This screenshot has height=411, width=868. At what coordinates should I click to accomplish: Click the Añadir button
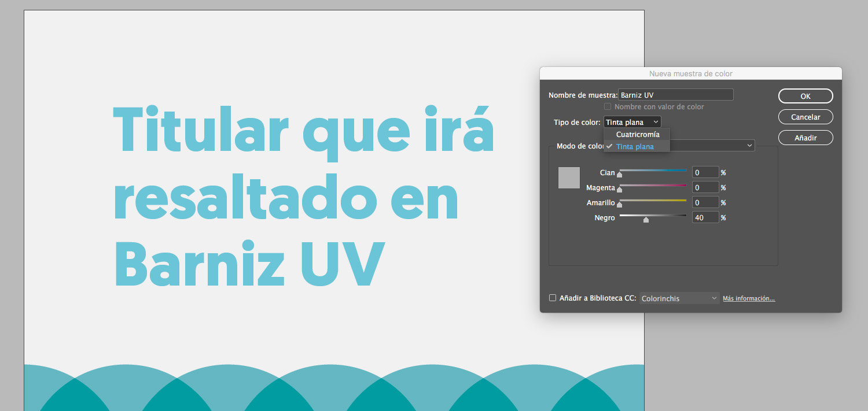click(806, 138)
